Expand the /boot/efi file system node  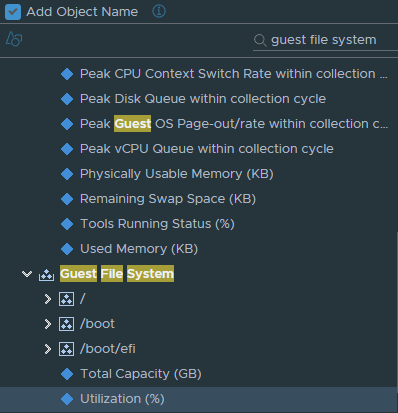(x=48, y=349)
